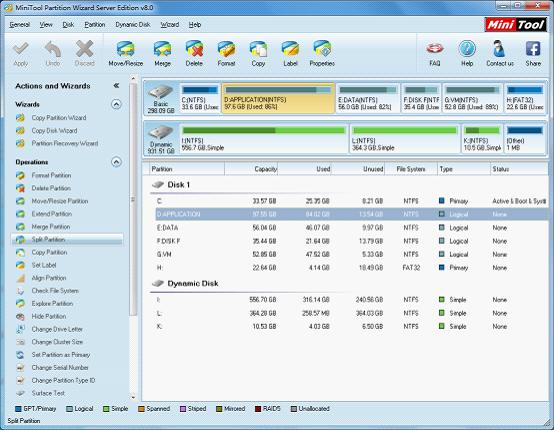Image resolution: width=554 pixels, height=430 pixels.
Task: Click the Discard X toolbar icon
Action: pos(84,53)
